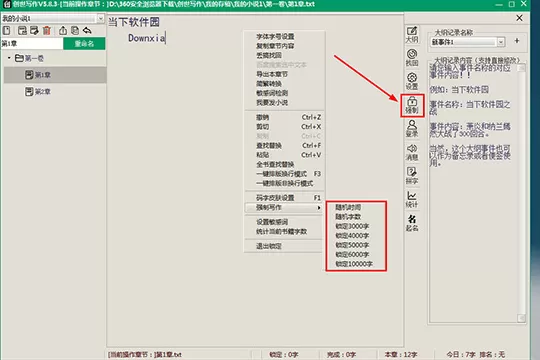Click the back arrow undo toolbar icon
Image resolution: width=540 pixels, height=360 pixels.
(x=87, y=30)
